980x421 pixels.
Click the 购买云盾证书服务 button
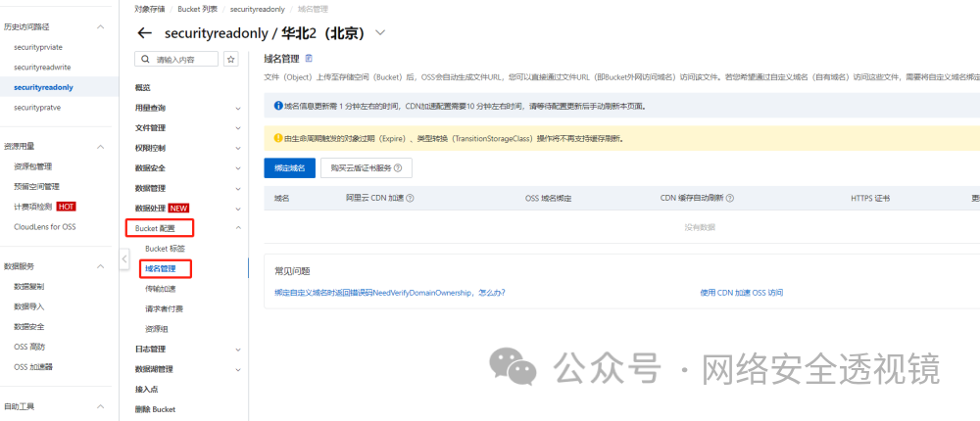point(367,168)
